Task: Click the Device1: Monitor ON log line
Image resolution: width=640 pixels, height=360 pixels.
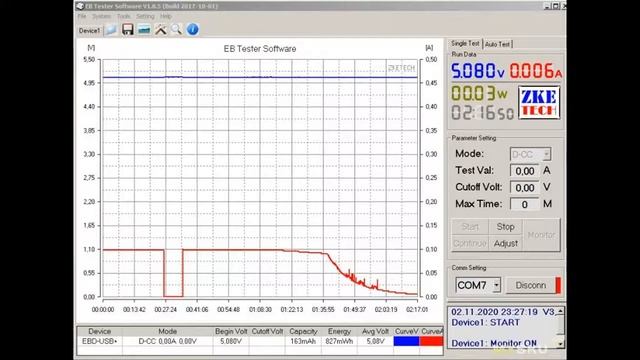Action: tap(494, 343)
